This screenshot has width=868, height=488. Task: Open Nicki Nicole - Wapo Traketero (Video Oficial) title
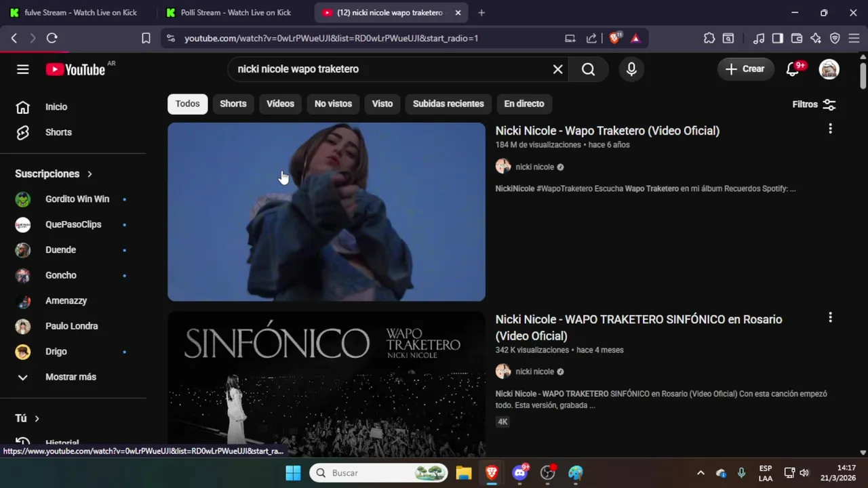pyautogui.click(x=607, y=131)
